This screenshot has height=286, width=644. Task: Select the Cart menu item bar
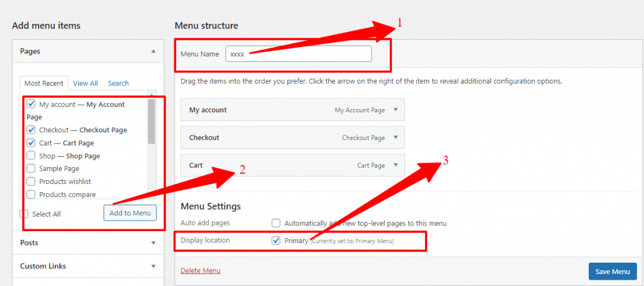[x=293, y=165]
